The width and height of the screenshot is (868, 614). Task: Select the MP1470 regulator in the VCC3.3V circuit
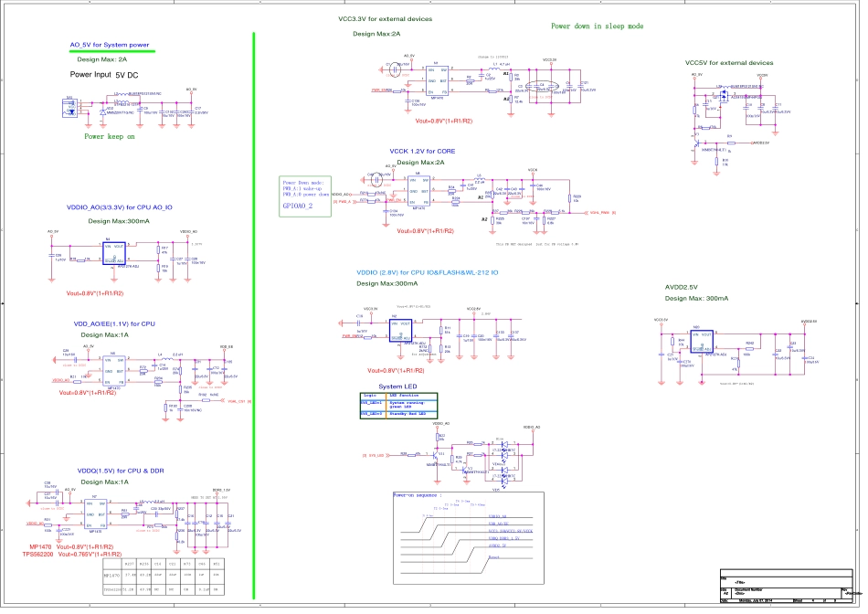click(x=431, y=81)
